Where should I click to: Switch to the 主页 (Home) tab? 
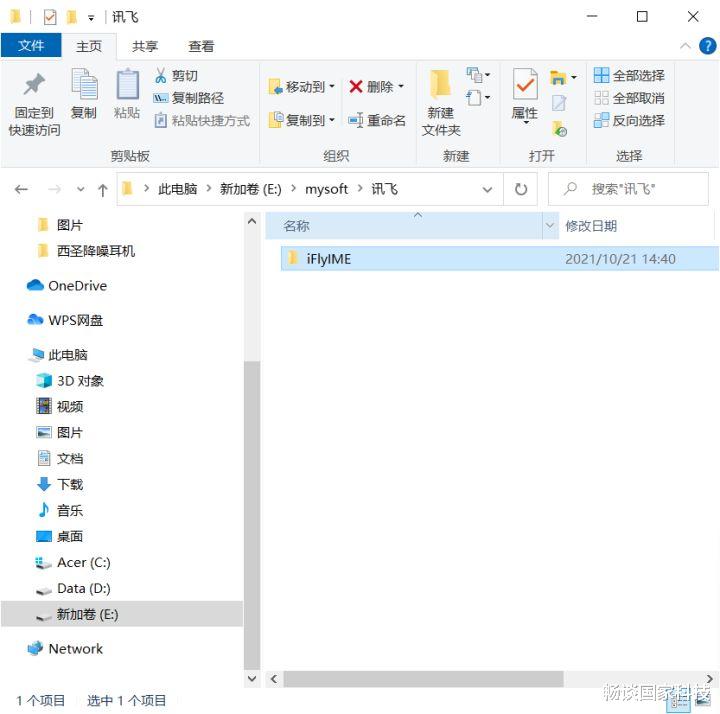89,46
